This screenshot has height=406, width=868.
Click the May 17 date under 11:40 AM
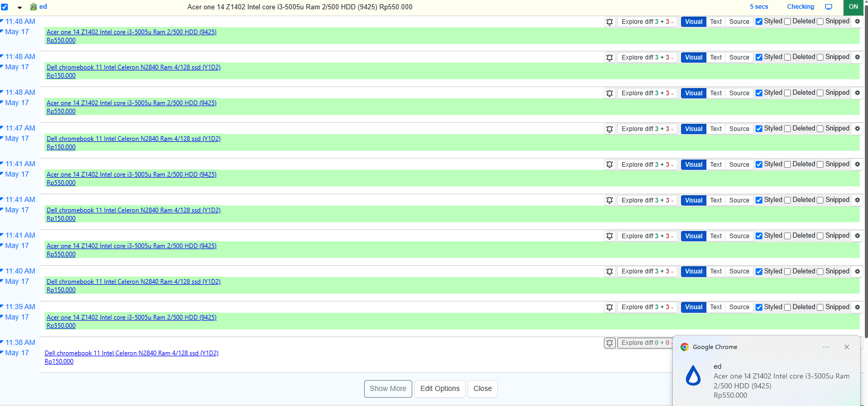[x=17, y=281]
